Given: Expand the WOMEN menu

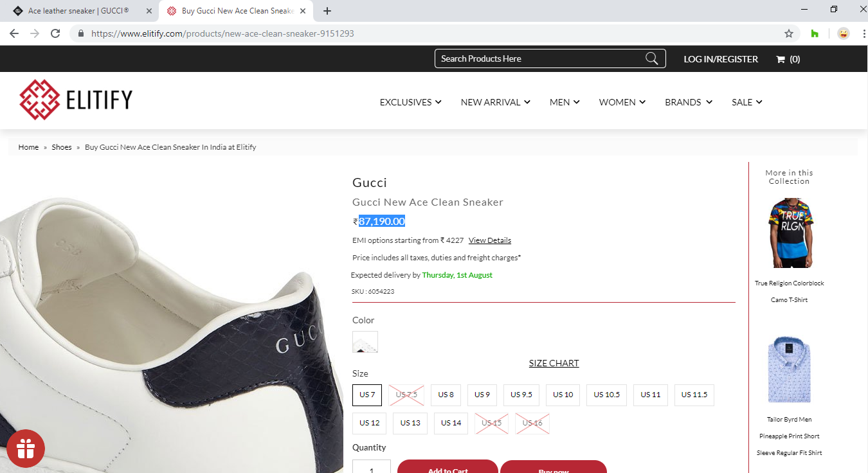Looking at the screenshot, I should tap(622, 102).
